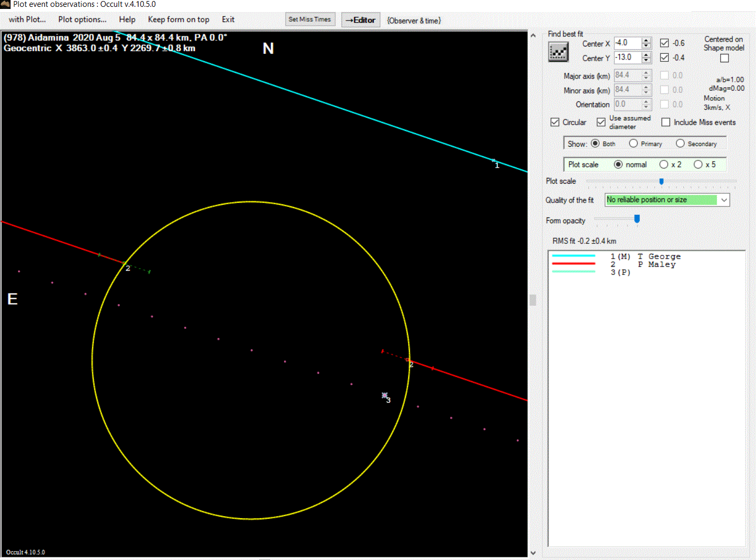756x560 pixels.
Task: Open the {Observer & time} menu
Action: [414, 21]
